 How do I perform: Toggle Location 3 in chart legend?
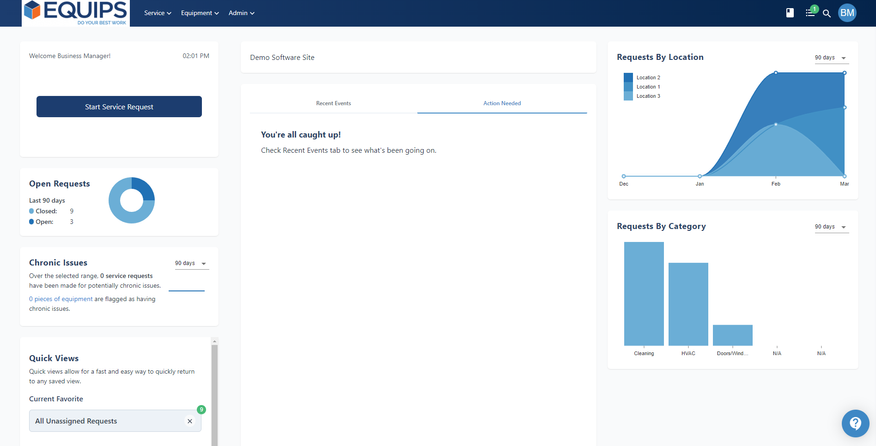(x=647, y=96)
